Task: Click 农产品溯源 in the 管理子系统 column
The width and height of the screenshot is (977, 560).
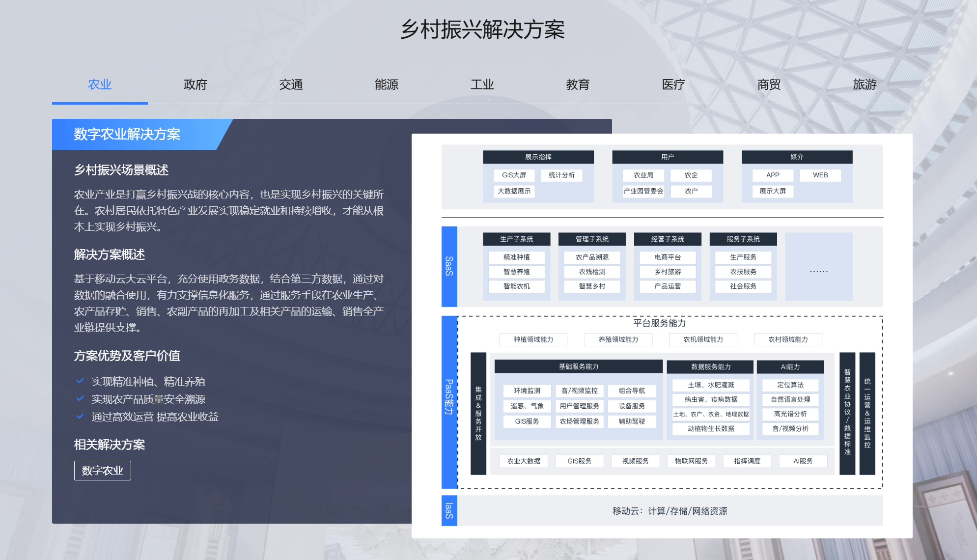Action: pos(592,257)
